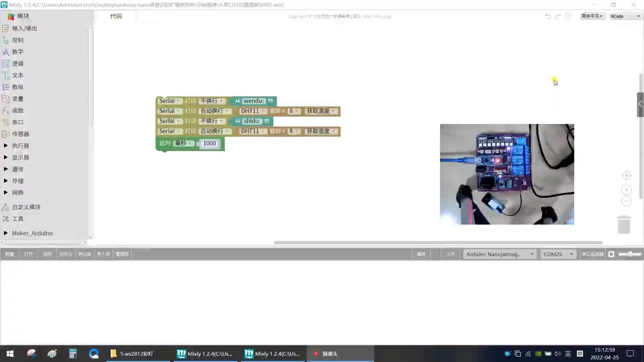Toggle 简体中文 language selector
This screenshot has width=644, height=362.
point(591,16)
